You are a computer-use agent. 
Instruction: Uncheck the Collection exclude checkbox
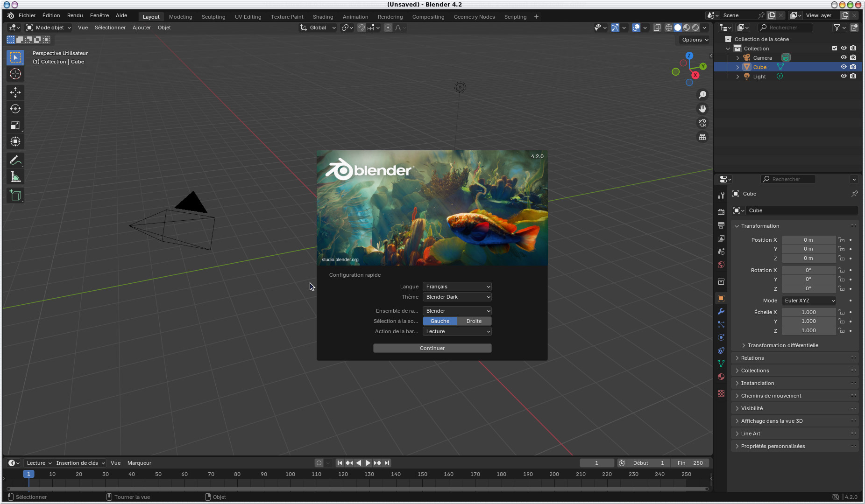835,48
